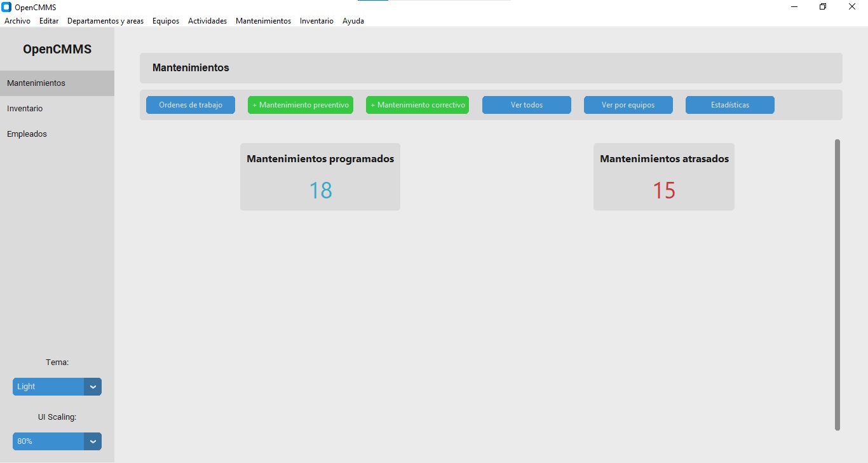Open the Editar menu
The image size is (868, 463).
pyautogui.click(x=48, y=20)
